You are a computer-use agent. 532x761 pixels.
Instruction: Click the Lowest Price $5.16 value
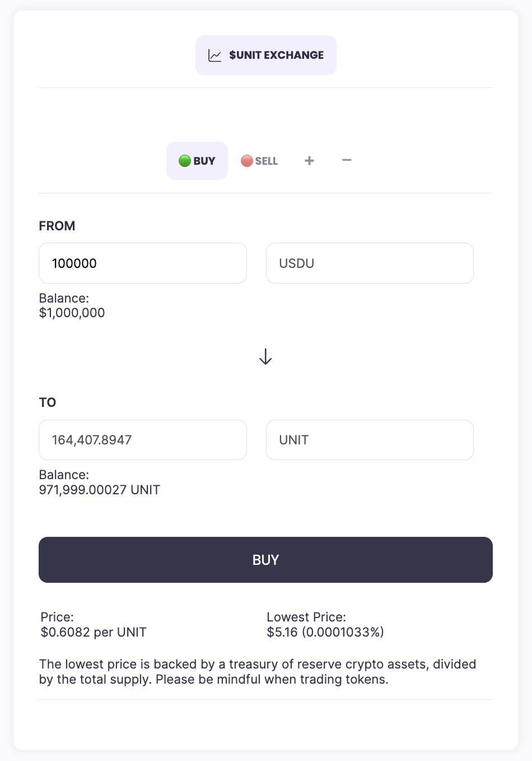click(x=325, y=632)
